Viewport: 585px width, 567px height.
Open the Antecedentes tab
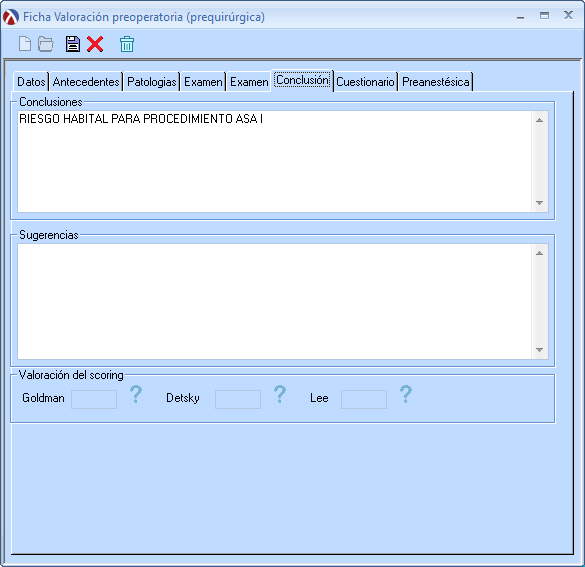[x=86, y=81]
